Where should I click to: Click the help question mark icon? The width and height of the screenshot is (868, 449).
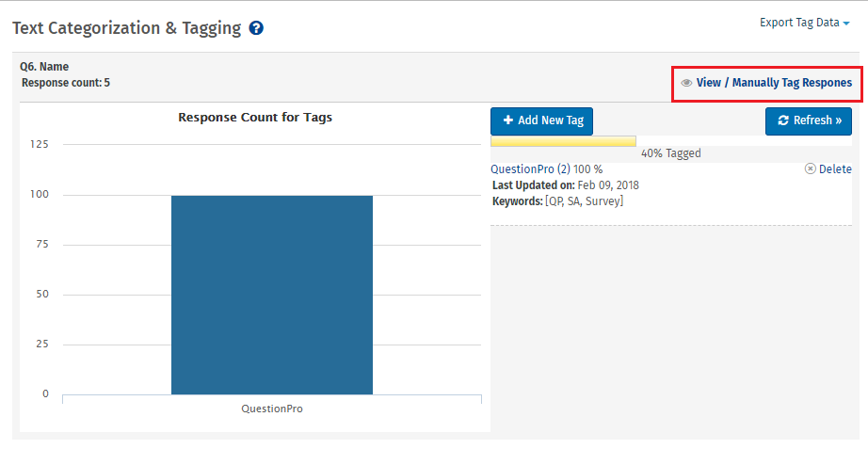[x=256, y=28]
